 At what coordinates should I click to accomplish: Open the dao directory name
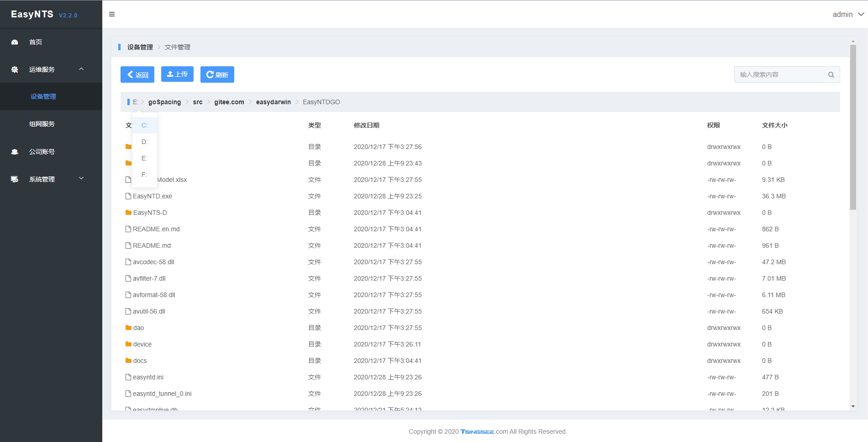pos(139,328)
